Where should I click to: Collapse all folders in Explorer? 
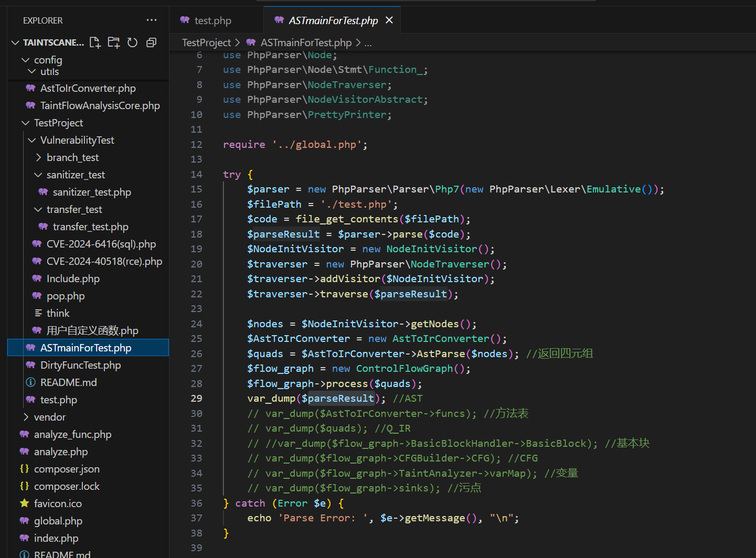coord(151,42)
